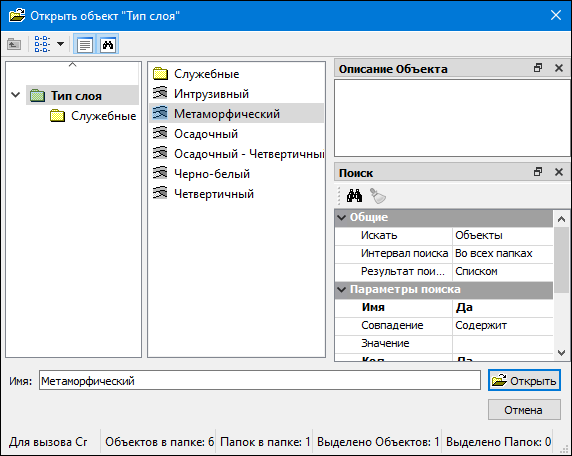Screen dimensions: 572x456
Task: Change Совпадение value Содержит
Action: pyautogui.click(x=503, y=325)
